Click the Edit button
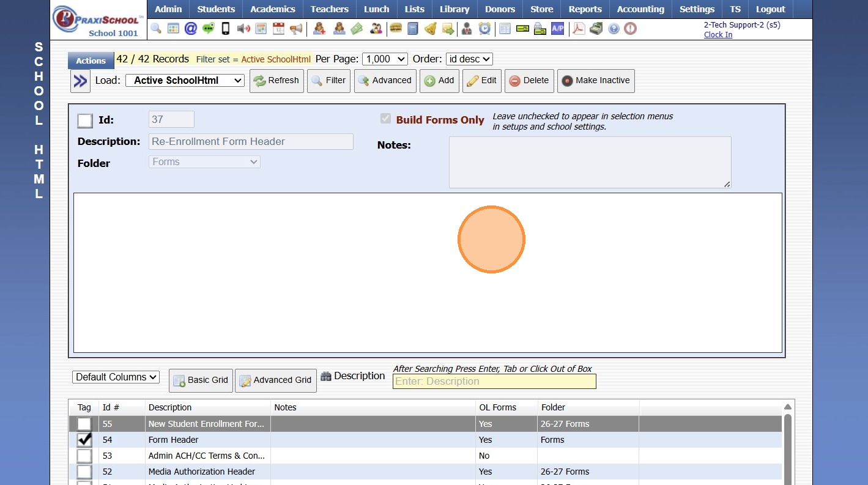 pyautogui.click(x=482, y=81)
